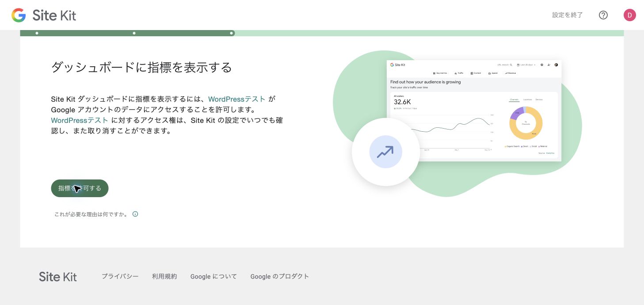Click the heading ダッシュボードに指標を表示する
The width and height of the screenshot is (644, 305).
pyautogui.click(x=141, y=67)
